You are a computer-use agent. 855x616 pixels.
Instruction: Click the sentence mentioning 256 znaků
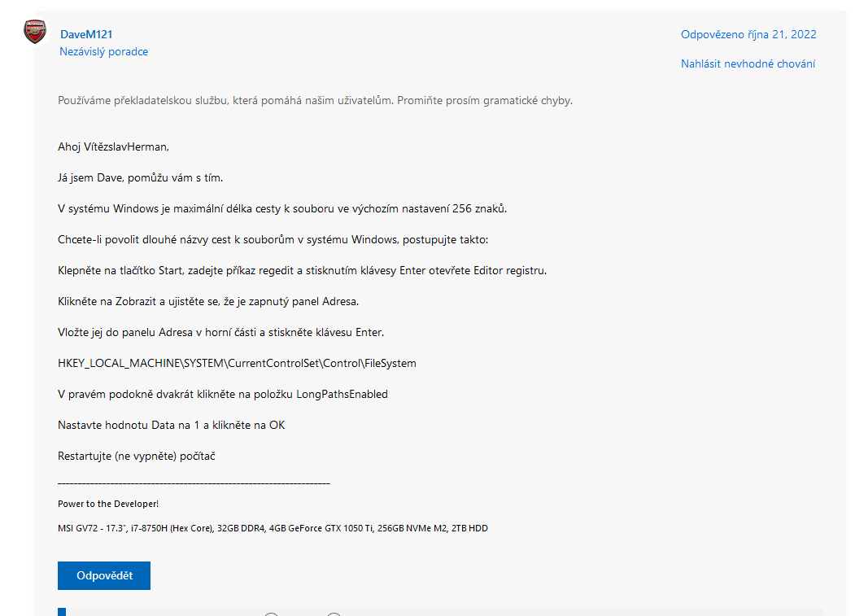pos(282,208)
